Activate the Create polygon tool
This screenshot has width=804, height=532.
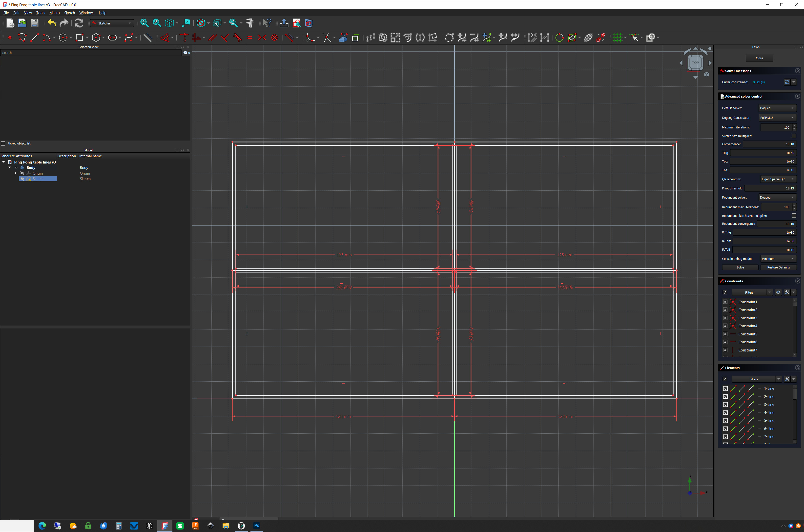coord(96,38)
